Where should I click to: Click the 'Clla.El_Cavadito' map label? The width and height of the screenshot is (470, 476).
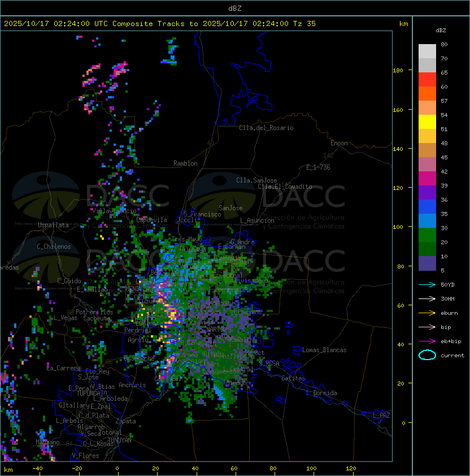[285, 187]
